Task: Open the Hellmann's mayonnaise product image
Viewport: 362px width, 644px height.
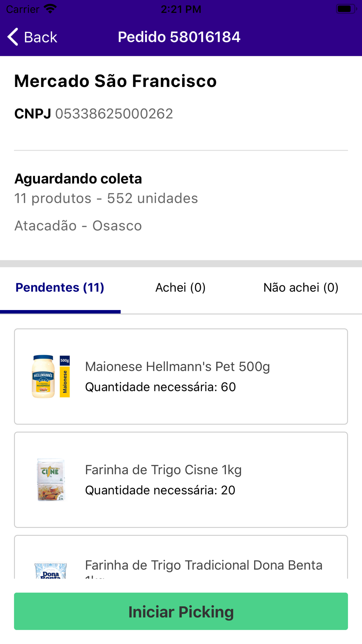Action: 51,376
